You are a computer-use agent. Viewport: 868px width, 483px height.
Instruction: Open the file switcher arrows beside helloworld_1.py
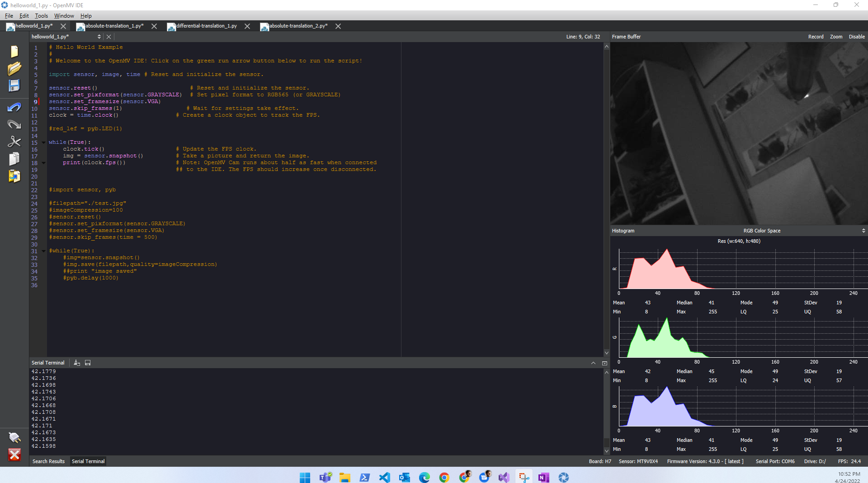99,37
